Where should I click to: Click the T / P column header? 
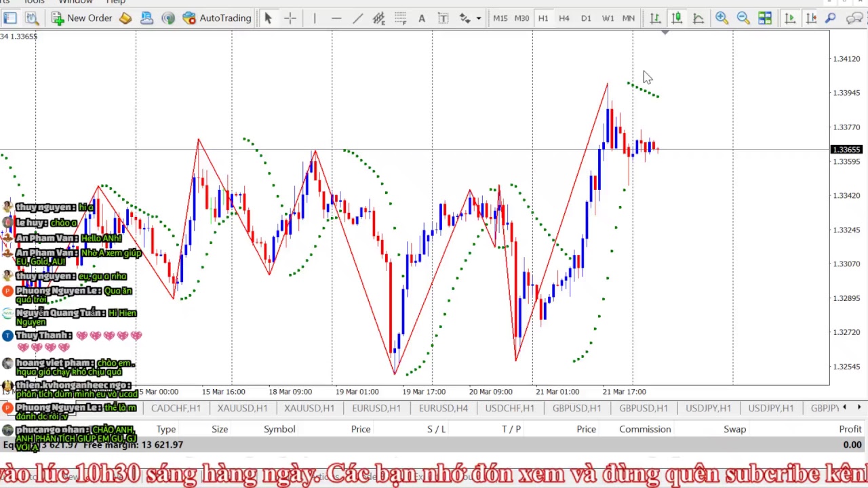[x=511, y=429]
